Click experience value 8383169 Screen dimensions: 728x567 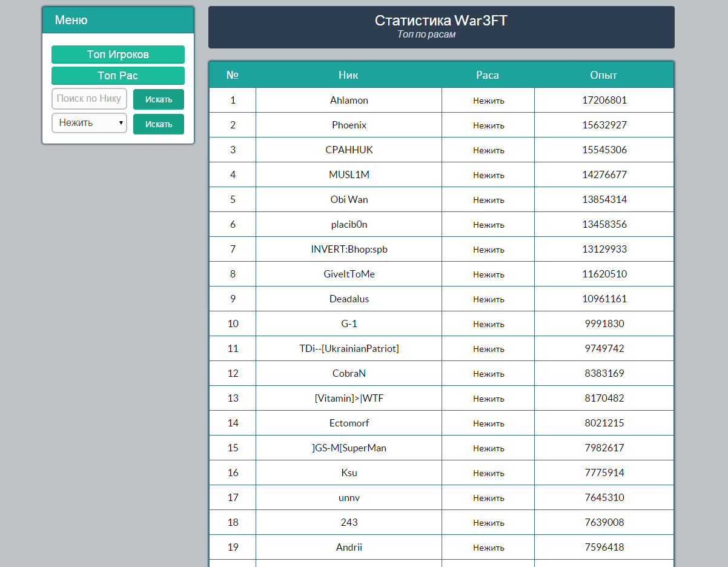pyautogui.click(x=604, y=374)
